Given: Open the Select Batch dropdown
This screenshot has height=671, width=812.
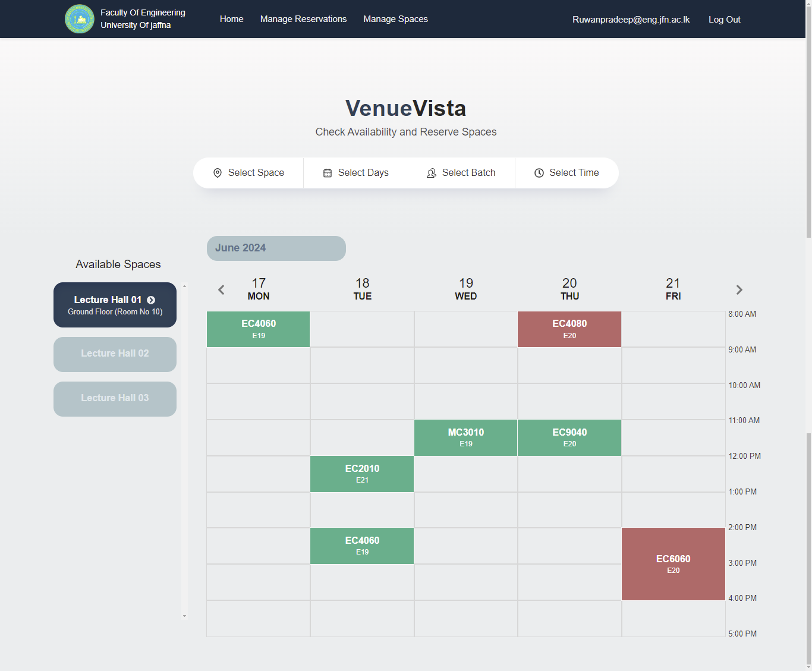Looking at the screenshot, I should (x=468, y=173).
